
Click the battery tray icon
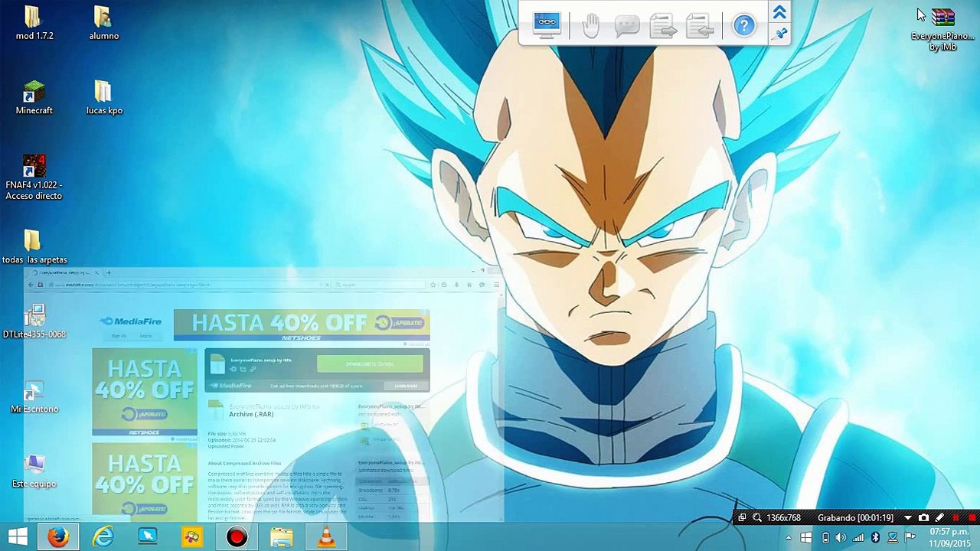[x=825, y=538]
